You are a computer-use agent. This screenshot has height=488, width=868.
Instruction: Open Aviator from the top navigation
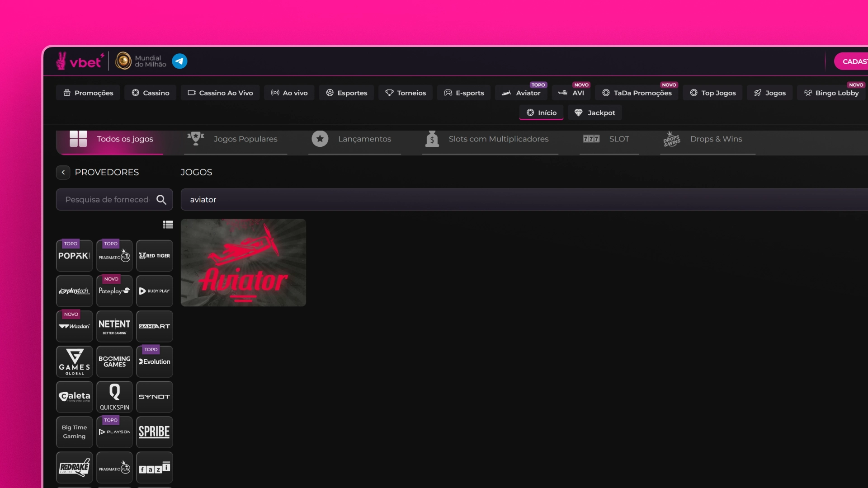click(x=521, y=93)
